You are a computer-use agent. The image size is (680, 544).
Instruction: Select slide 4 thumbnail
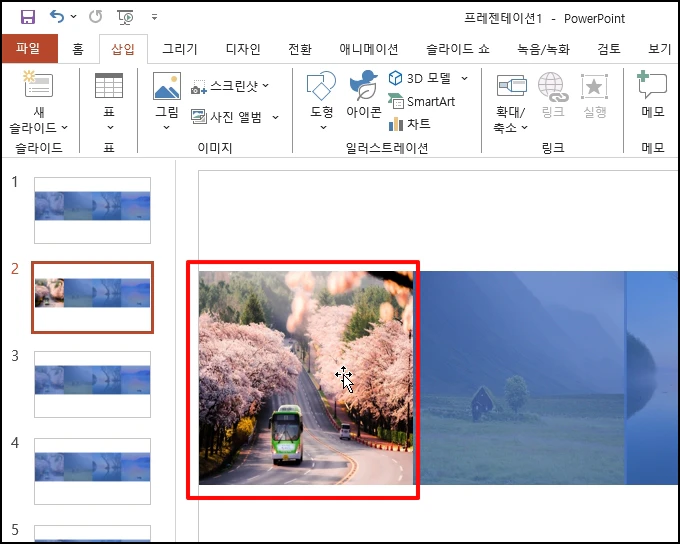pyautogui.click(x=92, y=471)
